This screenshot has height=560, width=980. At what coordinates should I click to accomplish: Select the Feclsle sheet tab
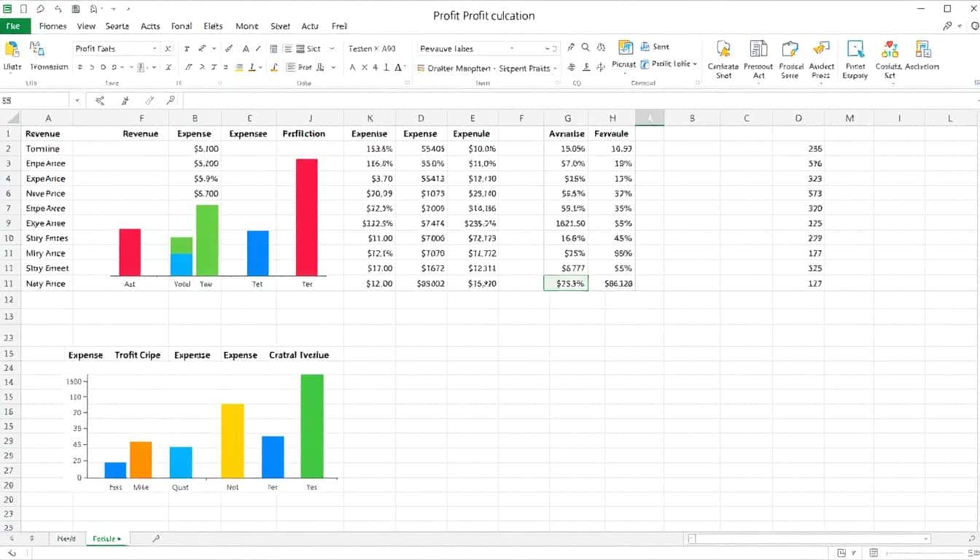(x=106, y=539)
